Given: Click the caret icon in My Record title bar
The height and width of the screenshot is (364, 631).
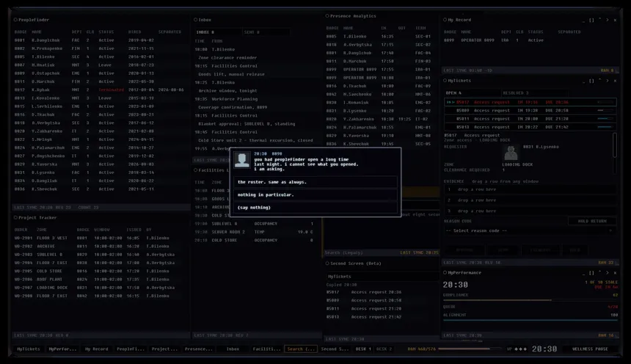Looking at the screenshot, I should click(x=599, y=20).
